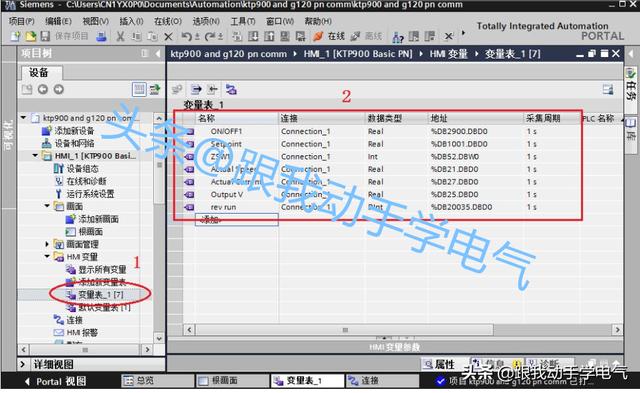
Task: Open the 选项(N) menu
Action: pyautogui.click(x=206, y=21)
